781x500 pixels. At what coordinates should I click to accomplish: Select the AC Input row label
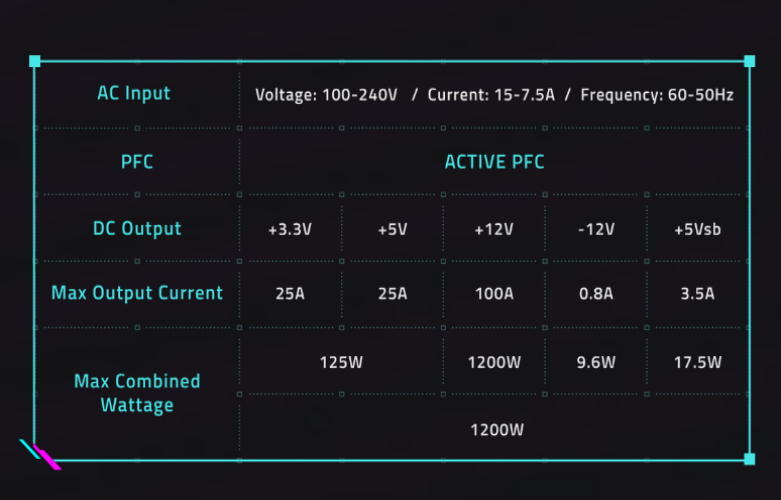[x=133, y=93]
